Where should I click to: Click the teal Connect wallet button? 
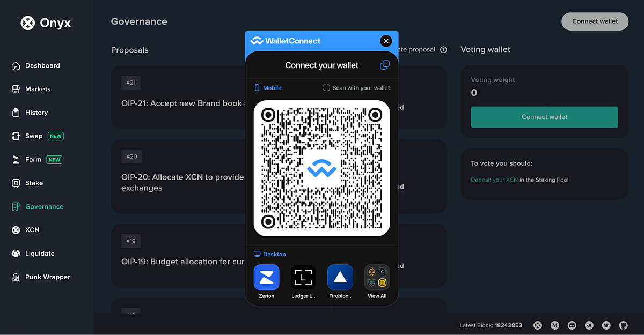[544, 117]
